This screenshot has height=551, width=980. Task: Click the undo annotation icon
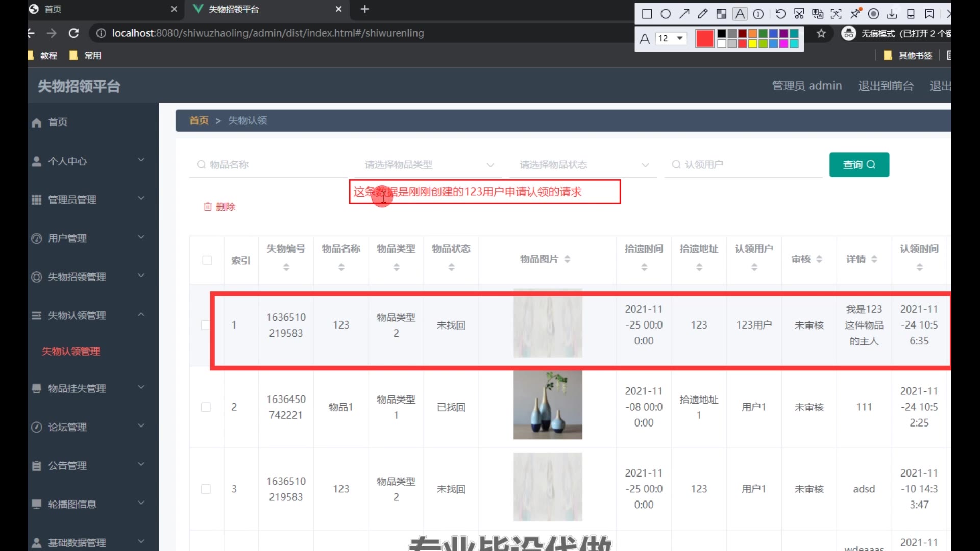point(780,14)
